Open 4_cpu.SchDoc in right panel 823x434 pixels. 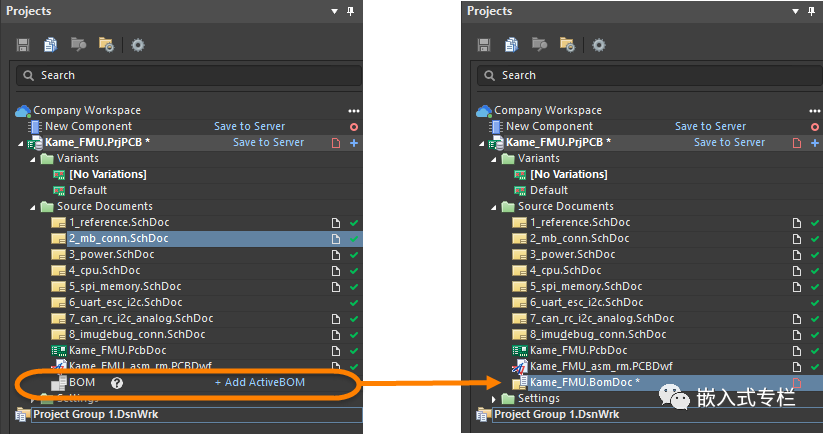pos(565,270)
